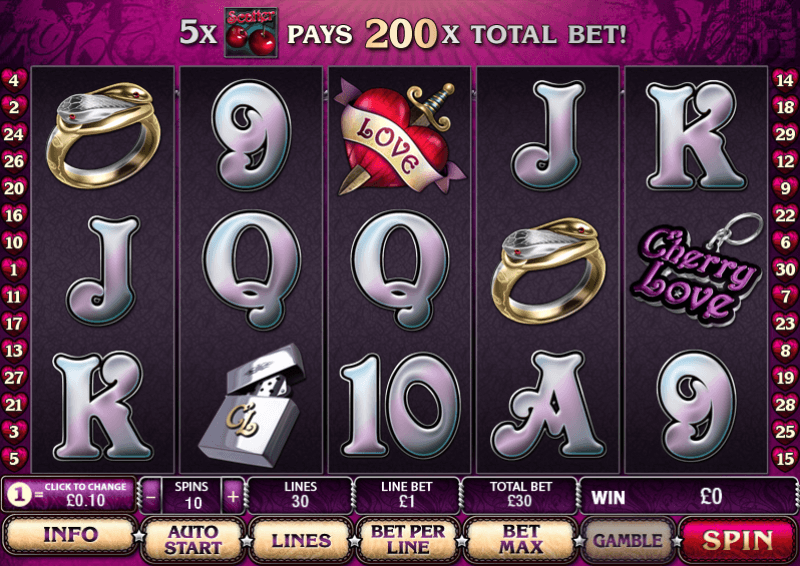
Task: Click the snake ring on fourth reel
Action: point(548,270)
